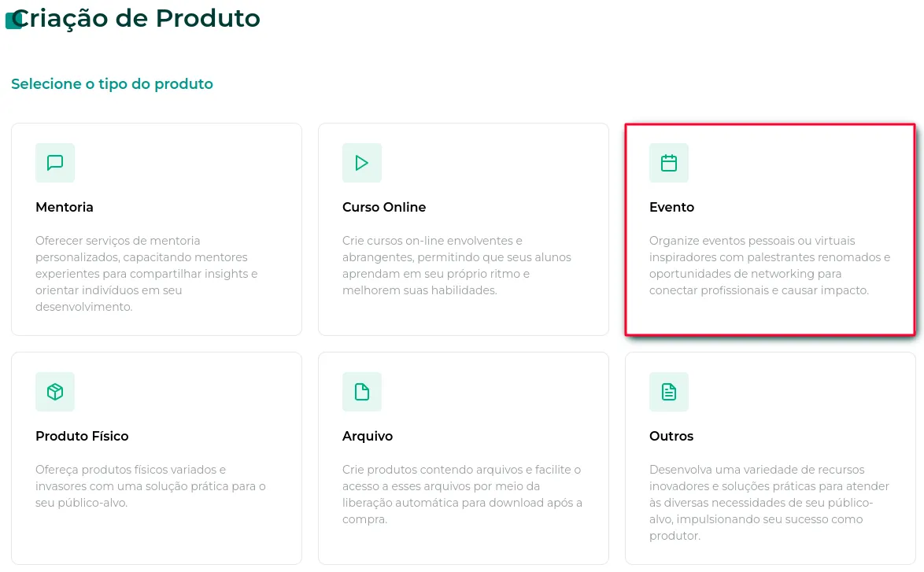Viewport: 924px width, 572px height.
Task: Click the Mentoria speech bubble icon
Action: [55, 163]
